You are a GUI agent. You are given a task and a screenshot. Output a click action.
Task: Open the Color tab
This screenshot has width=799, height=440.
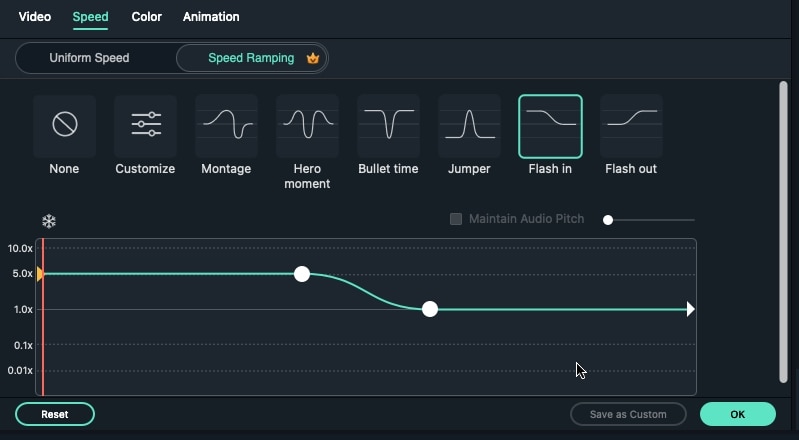pyautogui.click(x=146, y=17)
